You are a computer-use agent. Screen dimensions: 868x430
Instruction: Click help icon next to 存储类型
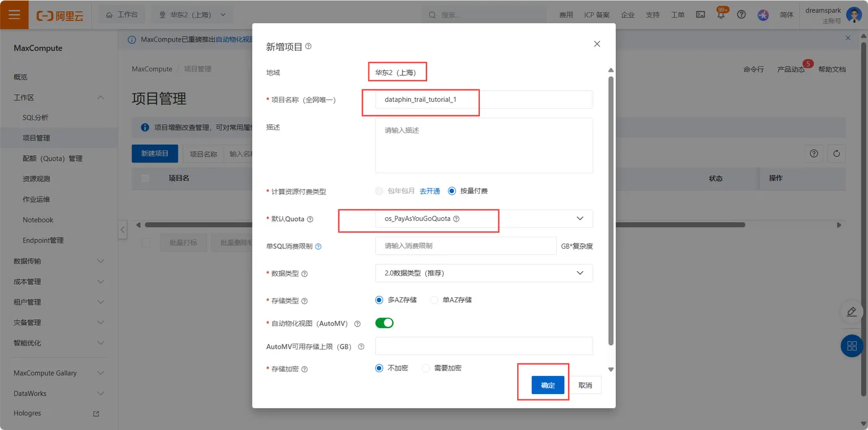coord(304,301)
